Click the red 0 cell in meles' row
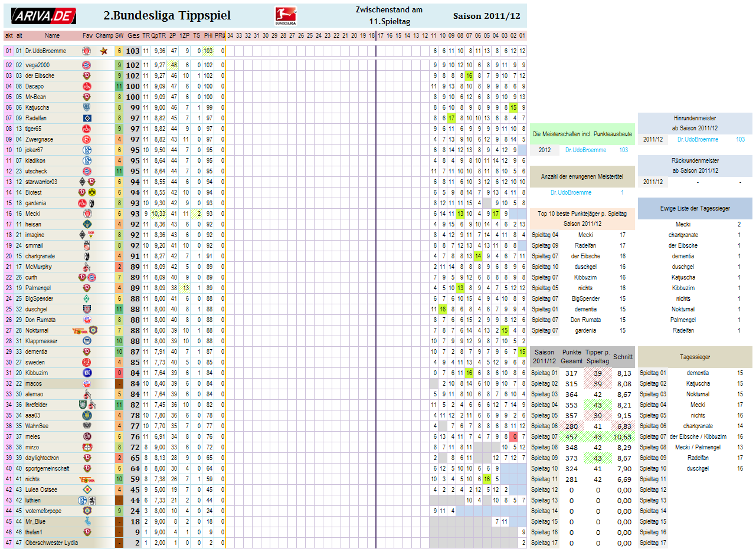 click(x=514, y=436)
